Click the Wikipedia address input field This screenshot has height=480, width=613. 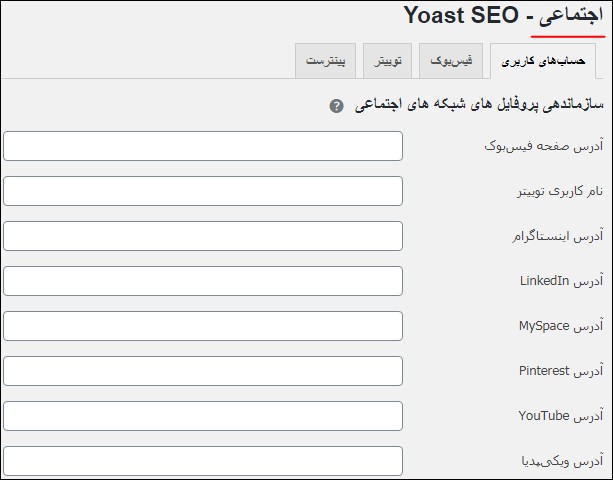[203, 460]
